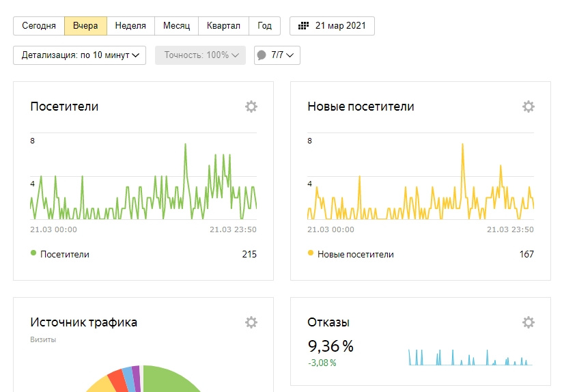Open settings gear of Источник трафика widget
Image resolution: width=562 pixels, height=392 pixels.
tap(251, 322)
